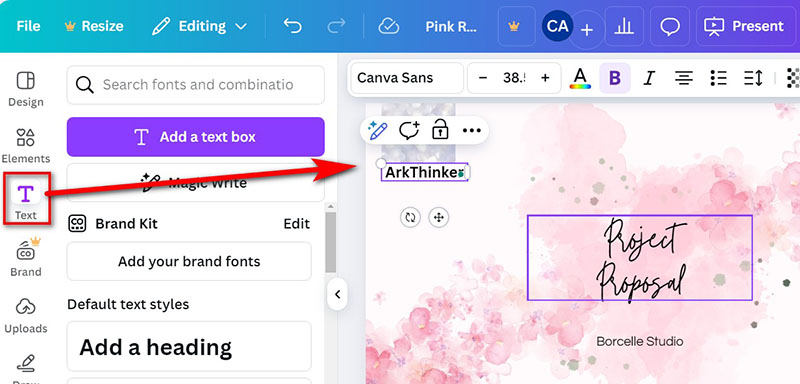800x384 pixels.
Task: Open the Elements sidebar tab
Action: (26, 145)
